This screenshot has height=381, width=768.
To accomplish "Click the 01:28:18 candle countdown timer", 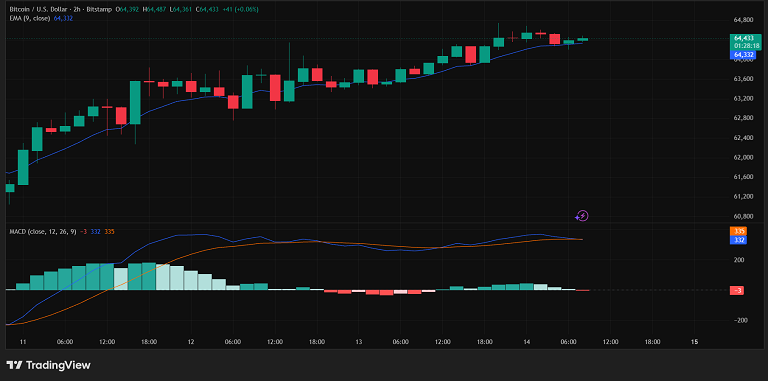I will click(x=746, y=45).
